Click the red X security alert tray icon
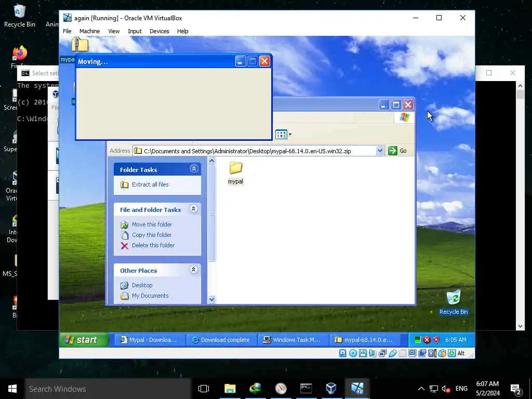 427,340
